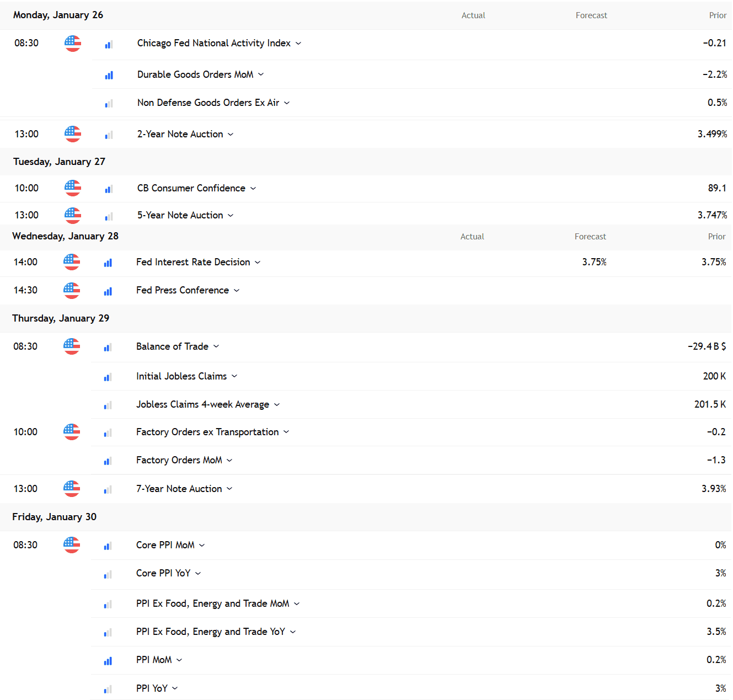This screenshot has height=700, width=733.
Task: Open the 2-Year Note Auction event
Action: click(x=180, y=134)
